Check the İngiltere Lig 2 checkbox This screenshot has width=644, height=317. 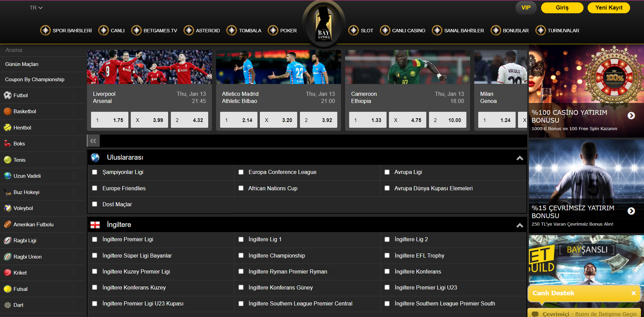click(387, 240)
